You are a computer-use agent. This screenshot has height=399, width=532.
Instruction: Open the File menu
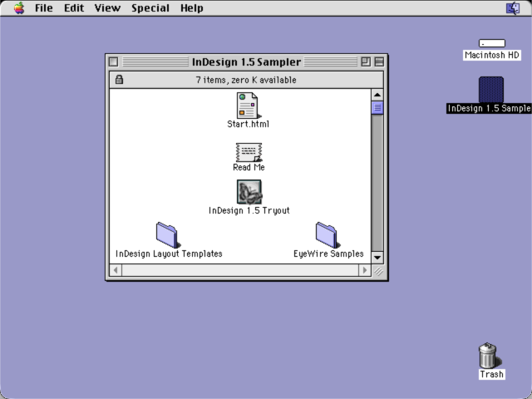click(44, 7)
